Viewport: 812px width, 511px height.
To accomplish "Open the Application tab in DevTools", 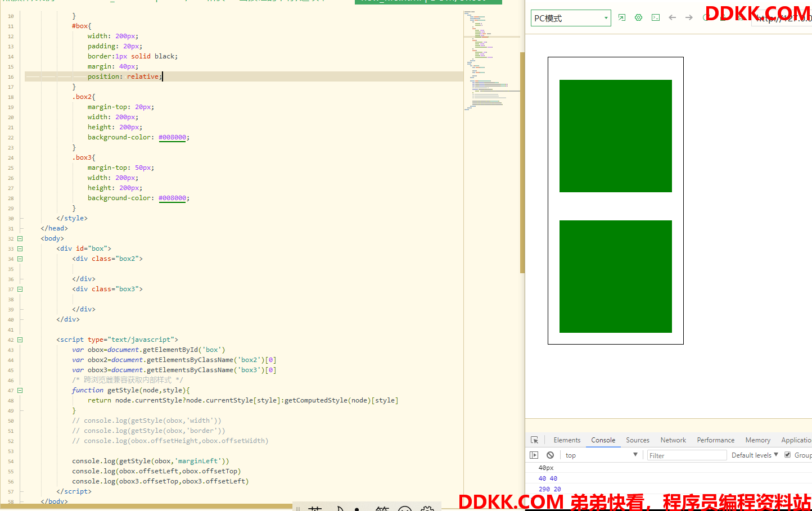I will (x=796, y=440).
